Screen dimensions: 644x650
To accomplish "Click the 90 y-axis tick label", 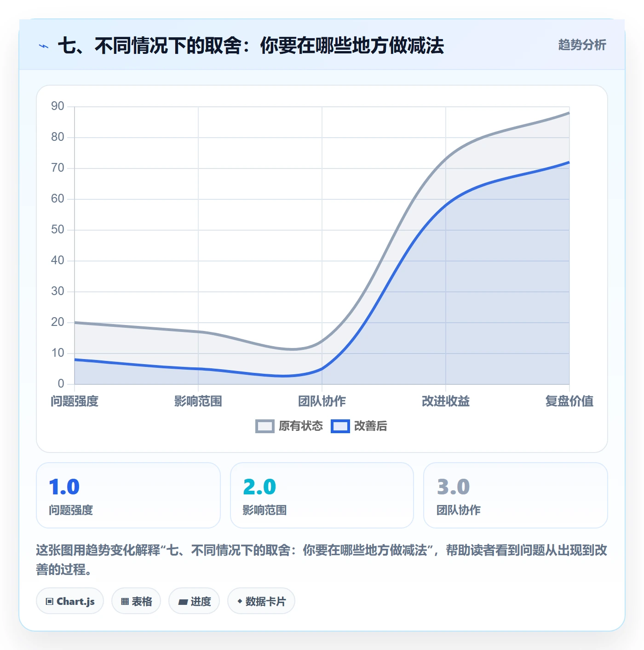I will tap(57, 106).
